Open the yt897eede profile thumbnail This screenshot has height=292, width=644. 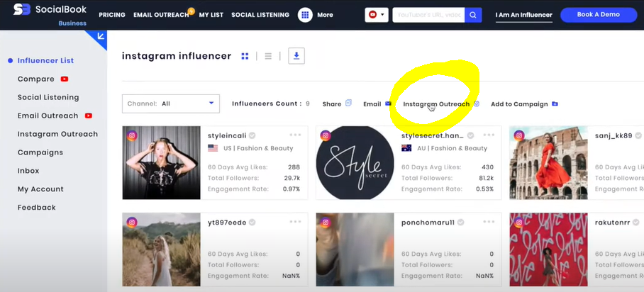coord(162,249)
